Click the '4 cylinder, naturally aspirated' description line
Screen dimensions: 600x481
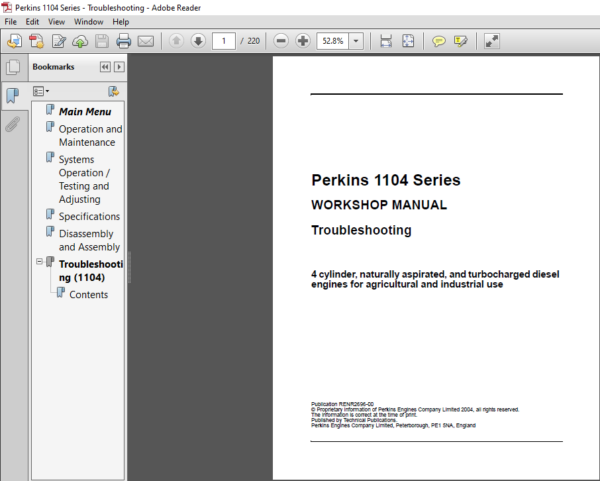pos(435,274)
